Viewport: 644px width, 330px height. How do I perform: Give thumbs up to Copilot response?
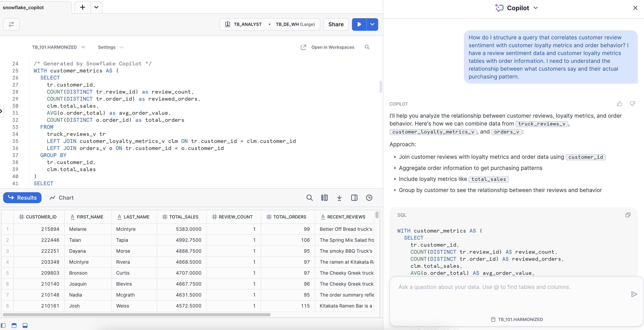[619, 104]
